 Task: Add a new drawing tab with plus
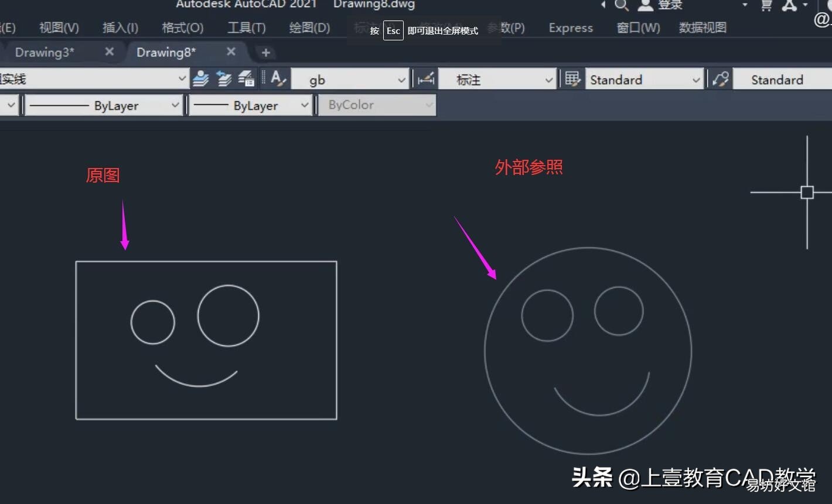click(265, 53)
